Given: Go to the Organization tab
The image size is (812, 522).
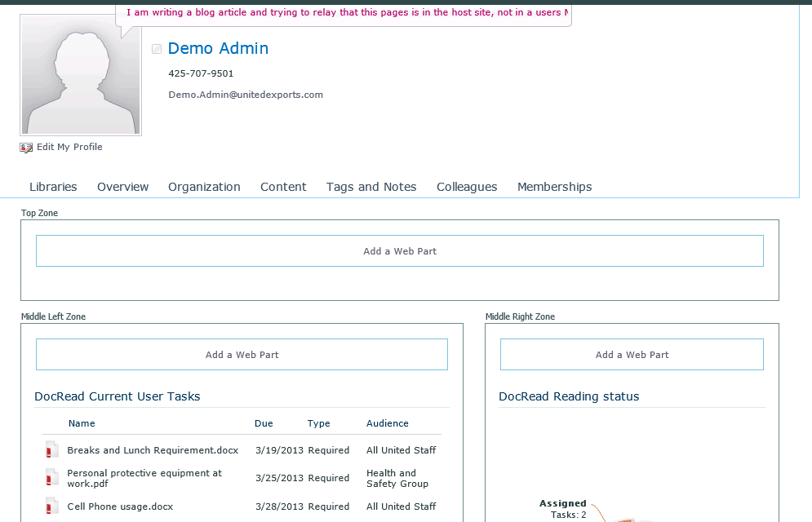Looking at the screenshot, I should [204, 187].
